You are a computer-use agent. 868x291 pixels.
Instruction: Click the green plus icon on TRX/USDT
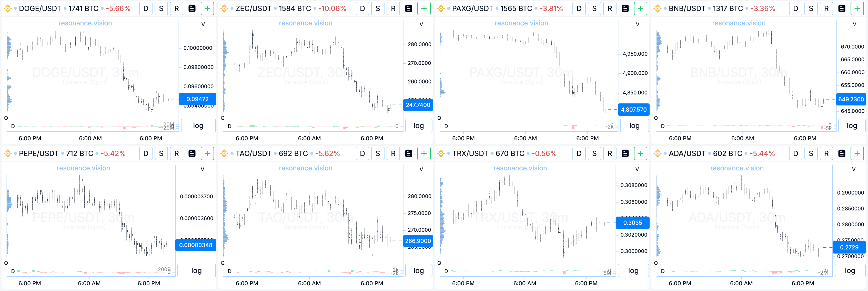[641, 154]
